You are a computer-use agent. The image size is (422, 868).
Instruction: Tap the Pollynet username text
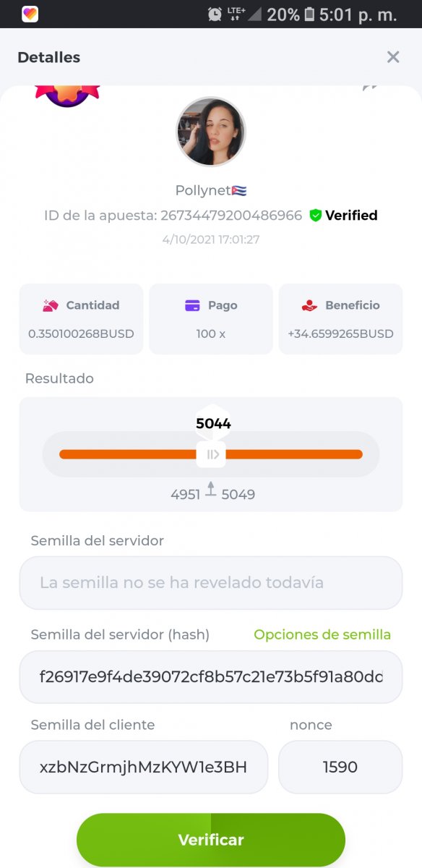[x=202, y=190]
